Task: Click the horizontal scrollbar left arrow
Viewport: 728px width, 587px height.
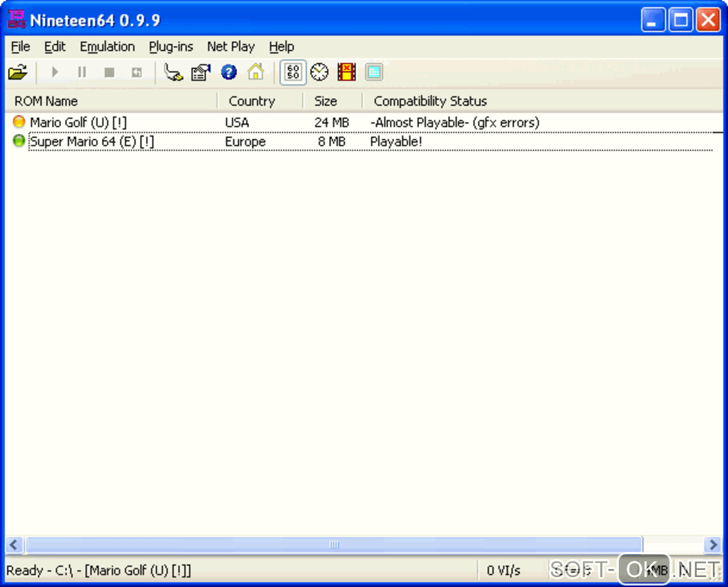Action: [14, 544]
